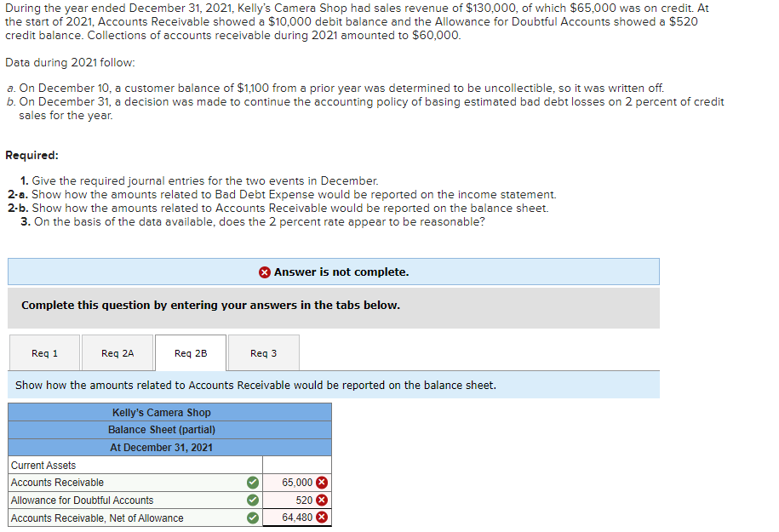779x532 pixels.
Task: Click the 'Answer is not complete.' message
Action: pos(341,272)
